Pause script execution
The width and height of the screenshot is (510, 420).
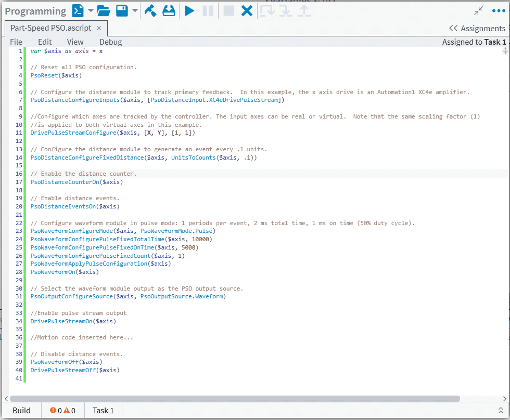tap(208, 10)
